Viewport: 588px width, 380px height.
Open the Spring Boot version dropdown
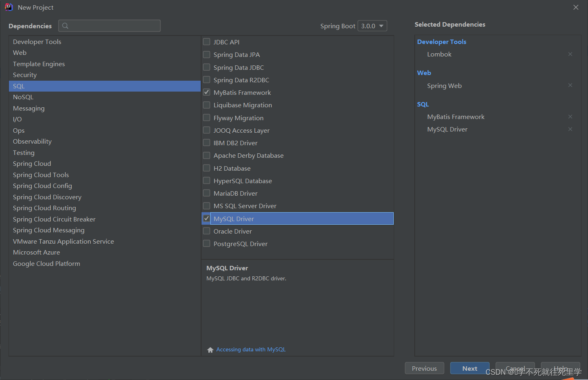(x=372, y=26)
